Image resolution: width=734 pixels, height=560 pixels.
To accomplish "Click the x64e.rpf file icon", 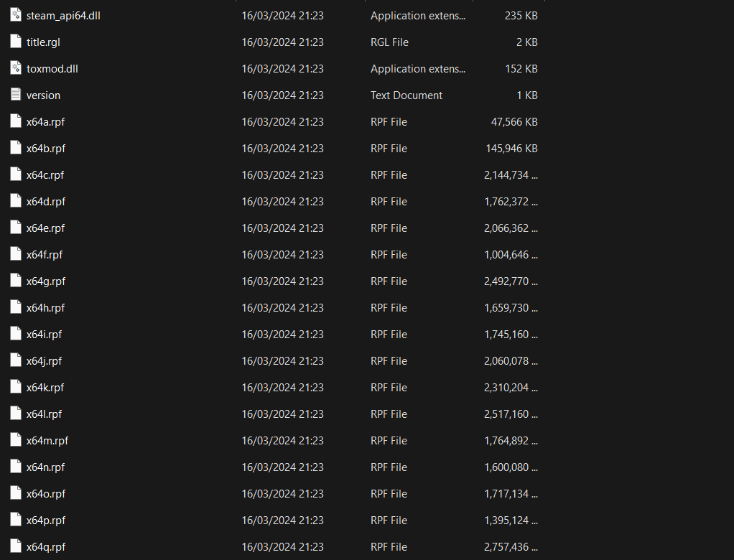I will [16, 228].
